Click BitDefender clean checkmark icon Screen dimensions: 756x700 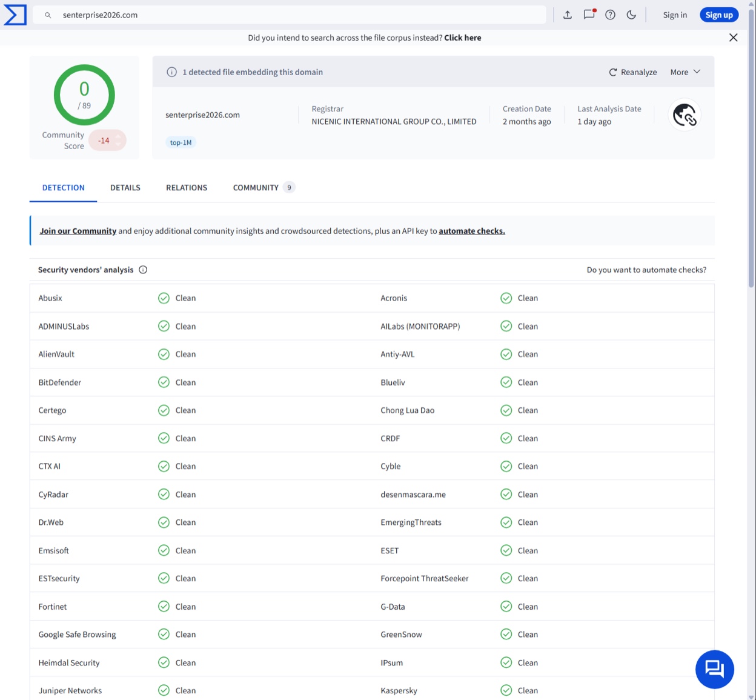[x=164, y=382]
